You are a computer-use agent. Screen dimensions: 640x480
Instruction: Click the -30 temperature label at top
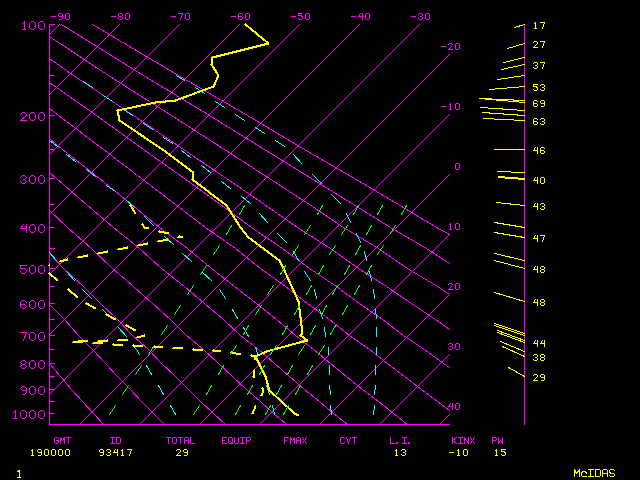point(421,16)
